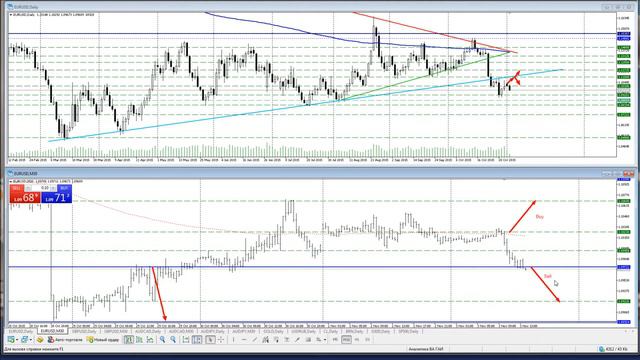Switch to the GBPUSD,Daily chart tab
The height and width of the screenshot is (360, 640).
click(84, 331)
